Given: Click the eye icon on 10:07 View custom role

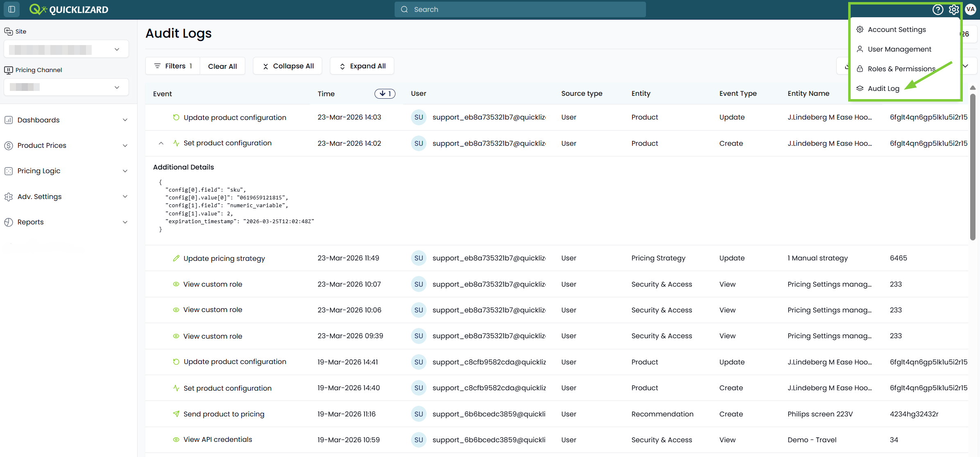Looking at the screenshot, I should click(176, 284).
